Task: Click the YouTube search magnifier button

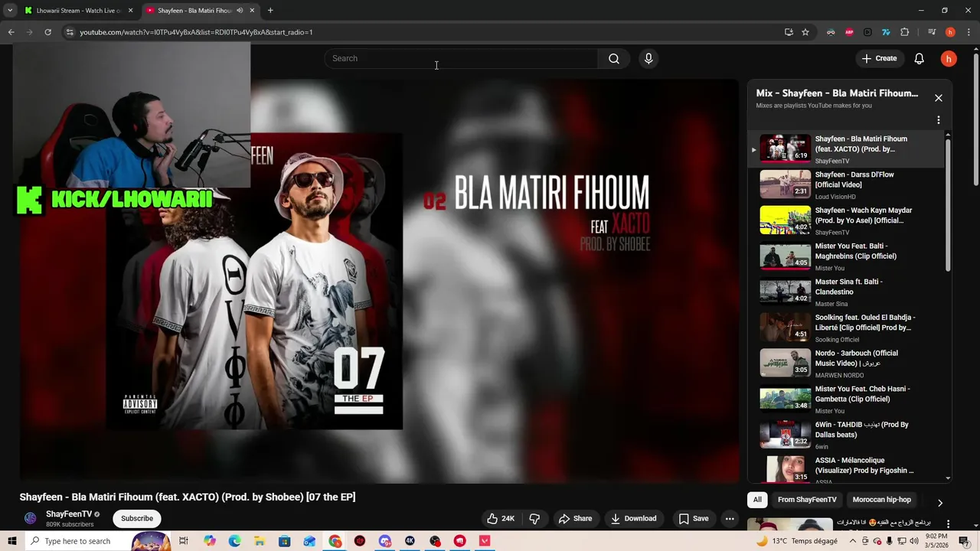Action: (x=614, y=59)
